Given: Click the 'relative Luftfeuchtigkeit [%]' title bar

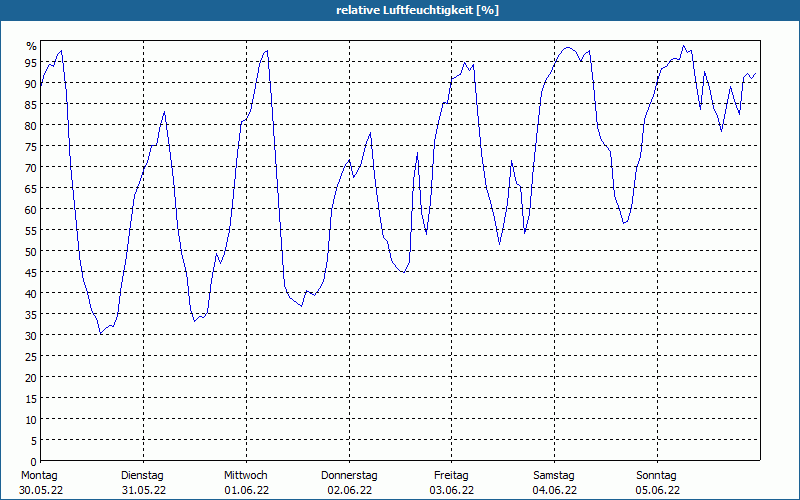Looking at the screenshot, I should coord(400,10).
